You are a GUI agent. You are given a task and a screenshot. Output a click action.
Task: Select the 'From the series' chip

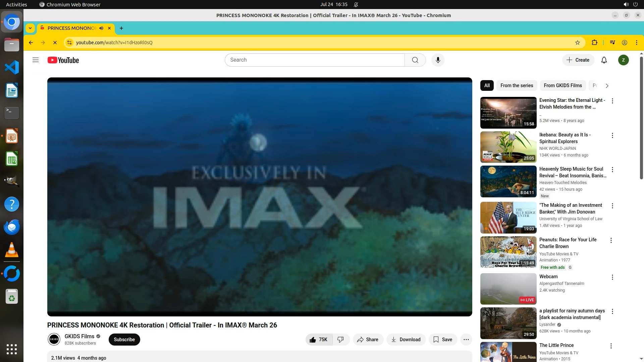[517, 85]
